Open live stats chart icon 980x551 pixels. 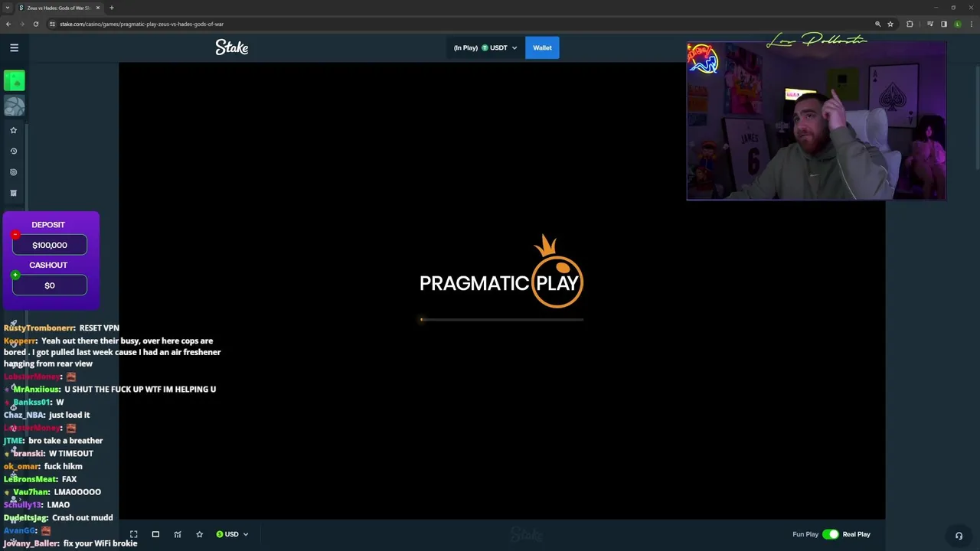tap(178, 534)
